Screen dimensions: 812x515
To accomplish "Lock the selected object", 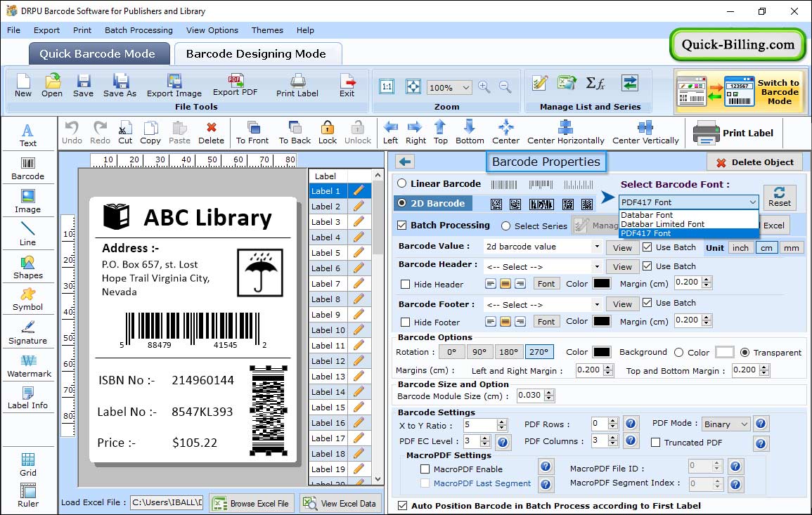I will pos(328,133).
